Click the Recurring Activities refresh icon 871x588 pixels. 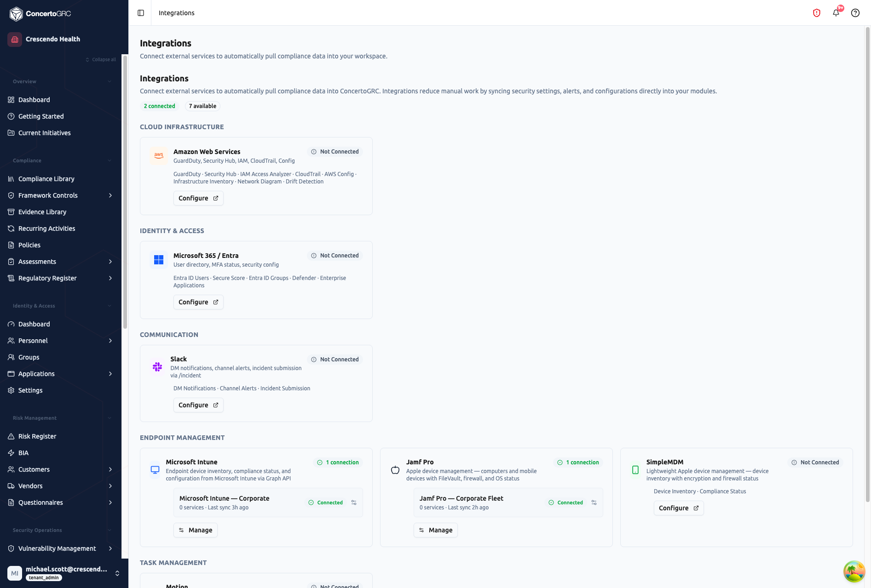click(11, 228)
